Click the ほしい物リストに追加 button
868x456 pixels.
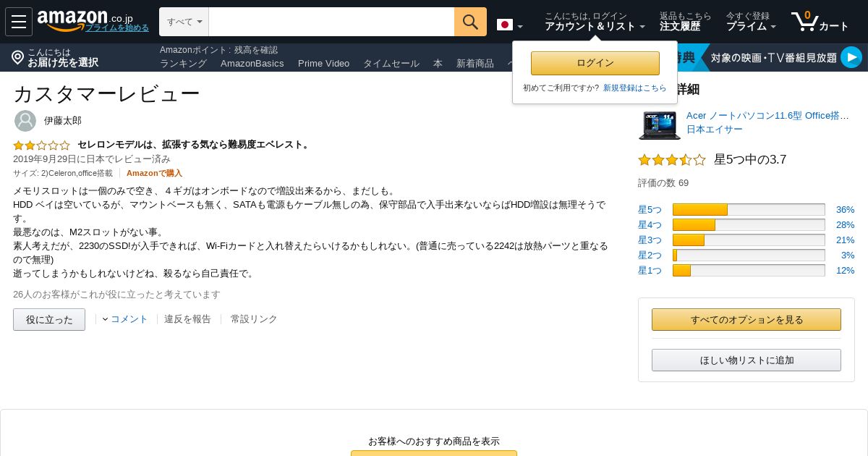[x=746, y=360]
